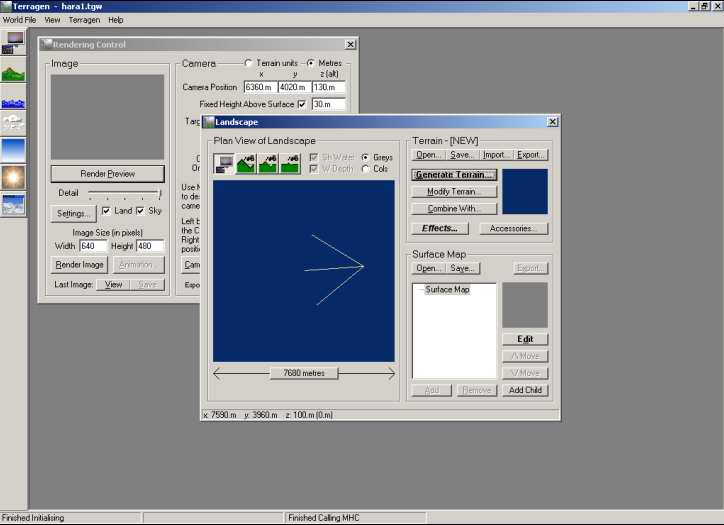Open the World File menu
Viewport: 724px width, 525px height.
pyautogui.click(x=19, y=20)
